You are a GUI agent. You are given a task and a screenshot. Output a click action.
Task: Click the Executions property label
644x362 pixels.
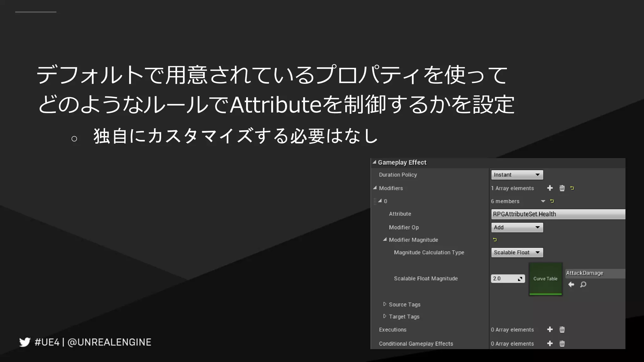pos(393,330)
